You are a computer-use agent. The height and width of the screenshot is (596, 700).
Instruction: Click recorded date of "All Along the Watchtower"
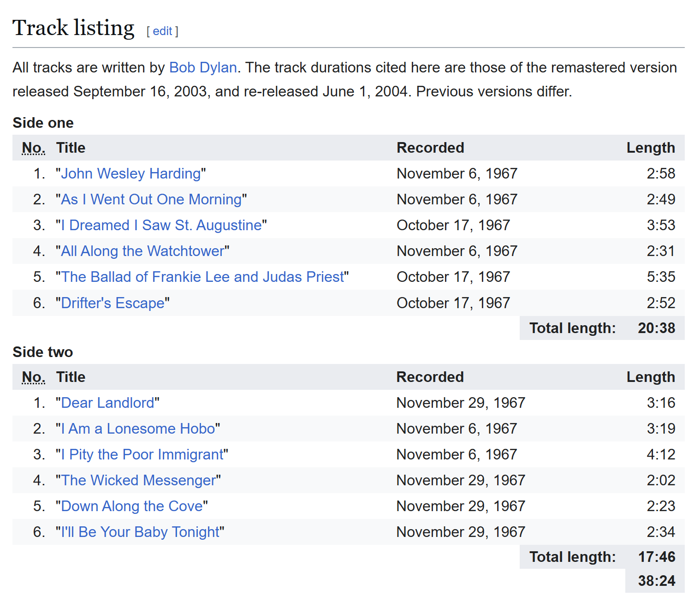click(x=457, y=251)
